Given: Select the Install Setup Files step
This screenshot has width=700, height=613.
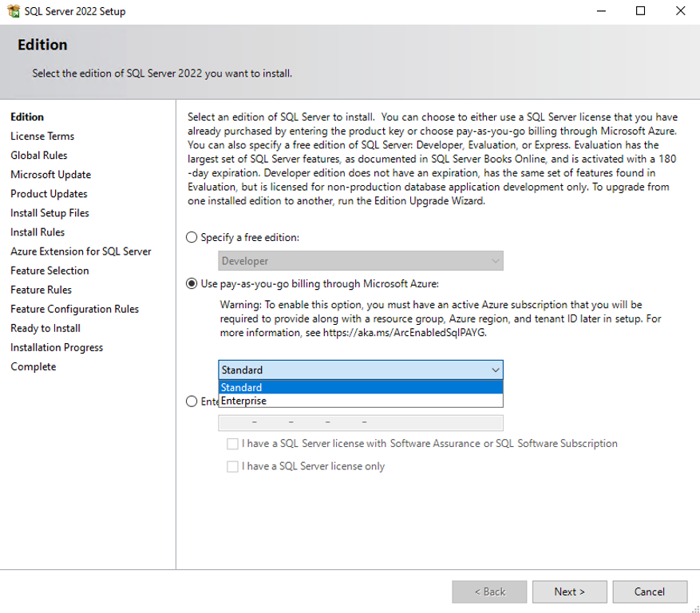Looking at the screenshot, I should [50, 213].
